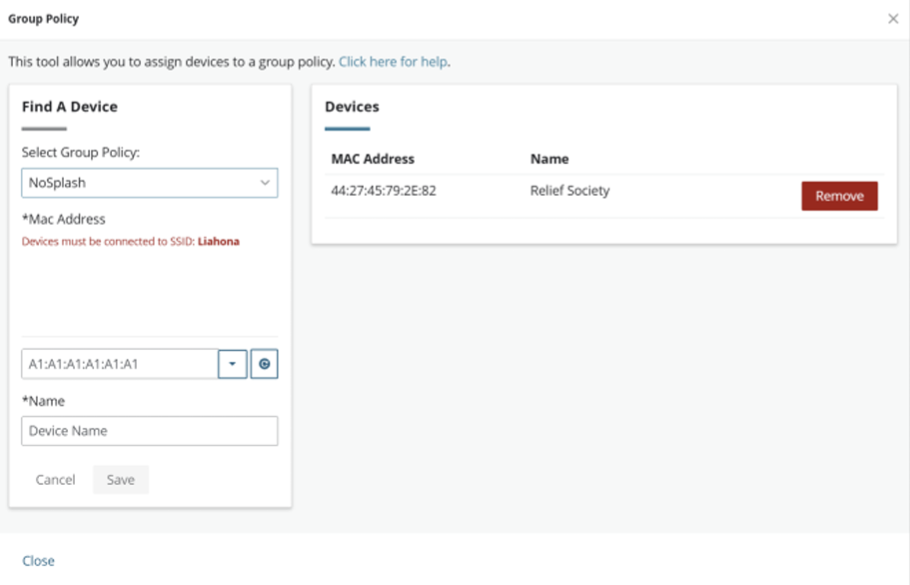The width and height of the screenshot is (910, 585).
Task: Click the Devices panel heading
Action: point(352,107)
